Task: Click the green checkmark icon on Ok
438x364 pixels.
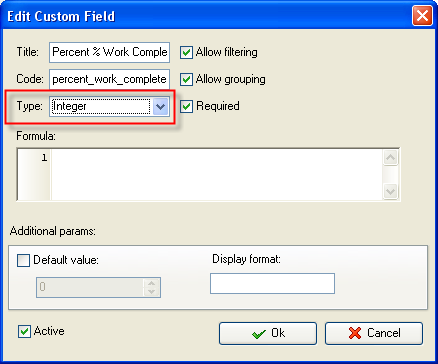Action: click(259, 334)
